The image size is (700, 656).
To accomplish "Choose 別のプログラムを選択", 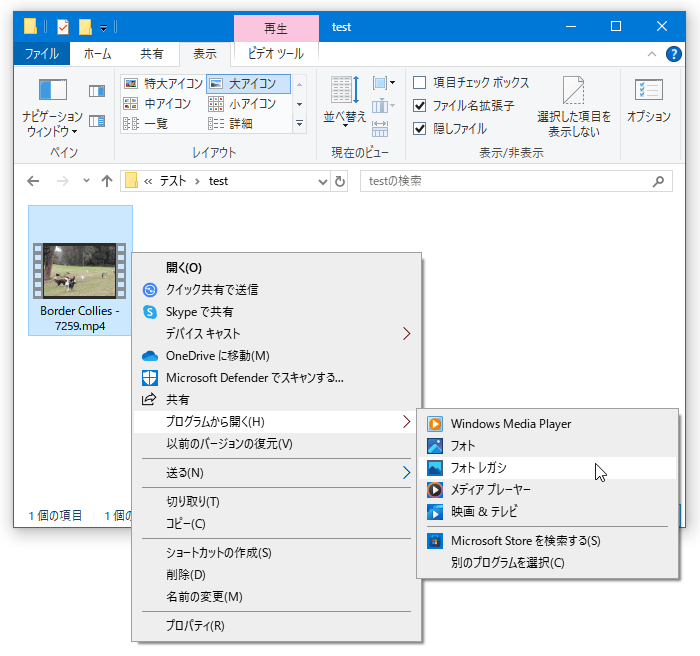I will [547, 563].
